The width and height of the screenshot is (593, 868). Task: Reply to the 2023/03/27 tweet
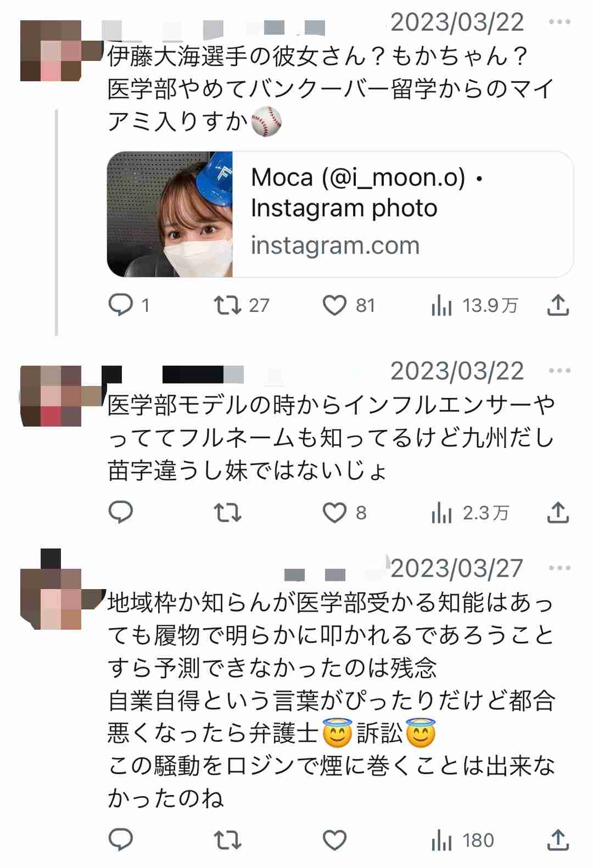(x=121, y=840)
